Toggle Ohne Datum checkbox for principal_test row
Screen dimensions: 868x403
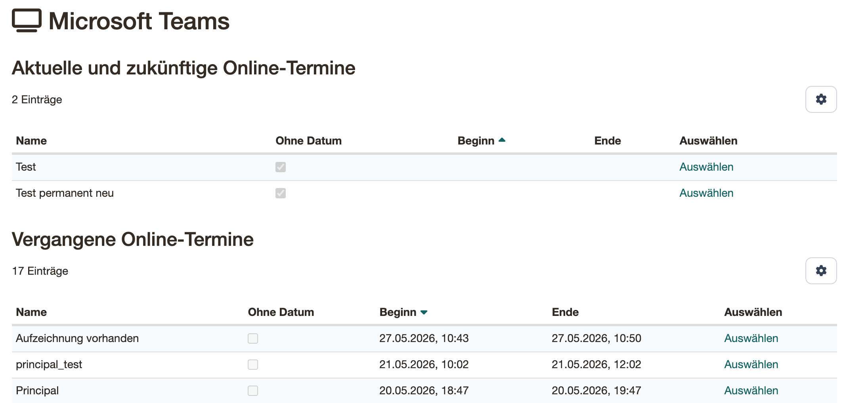(x=253, y=365)
